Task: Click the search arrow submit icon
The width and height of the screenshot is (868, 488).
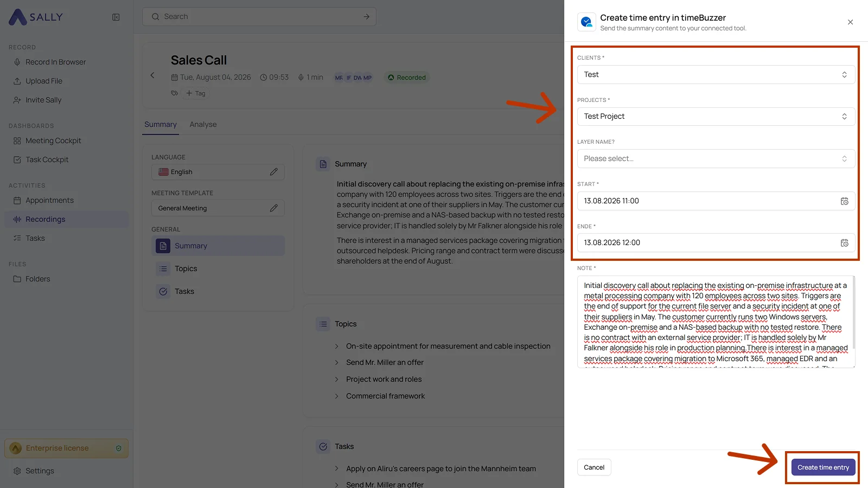Action: click(366, 17)
